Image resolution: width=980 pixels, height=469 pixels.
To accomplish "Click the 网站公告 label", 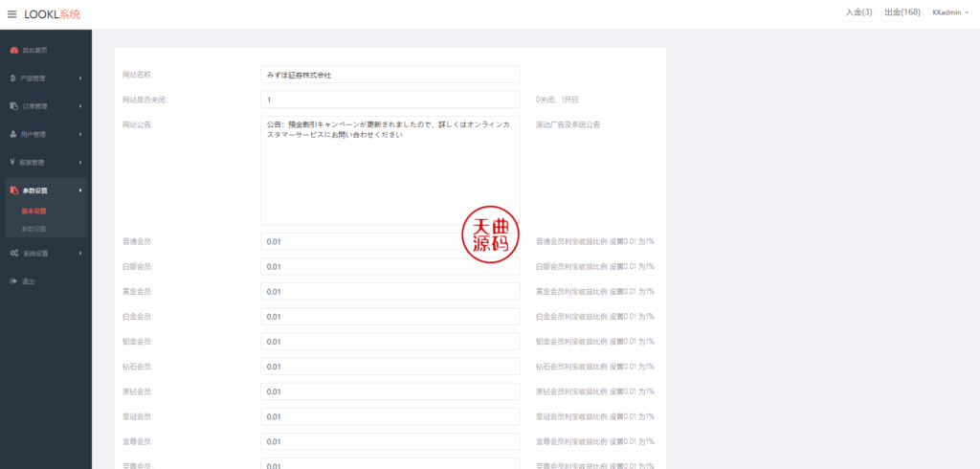I will [138, 124].
